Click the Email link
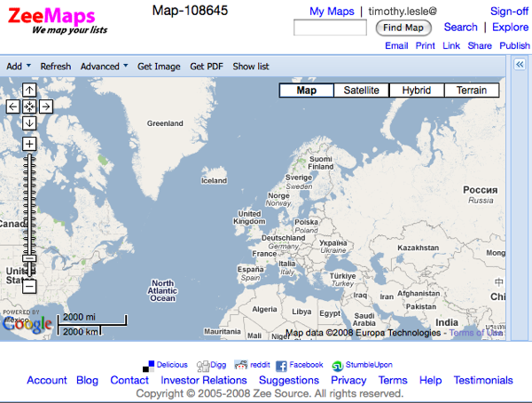The width and height of the screenshot is (532, 403). click(396, 45)
